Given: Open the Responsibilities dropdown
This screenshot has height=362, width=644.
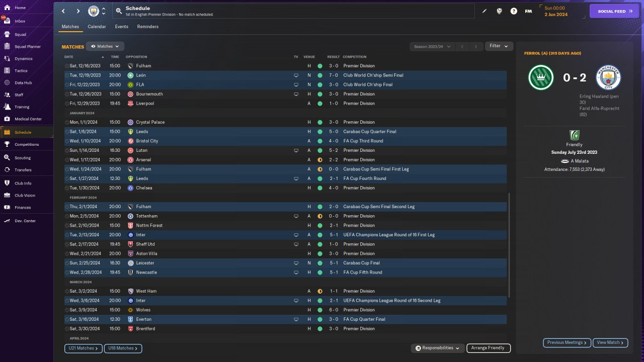Looking at the screenshot, I should point(437,348).
